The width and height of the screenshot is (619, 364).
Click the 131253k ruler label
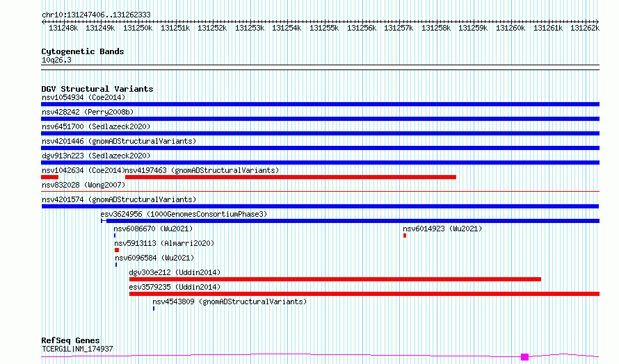[250, 28]
